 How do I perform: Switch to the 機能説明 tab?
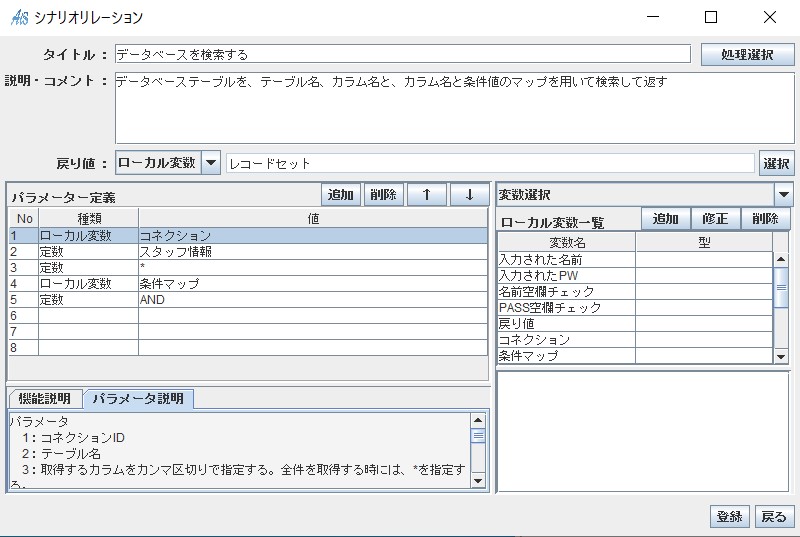(x=45, y=399)
